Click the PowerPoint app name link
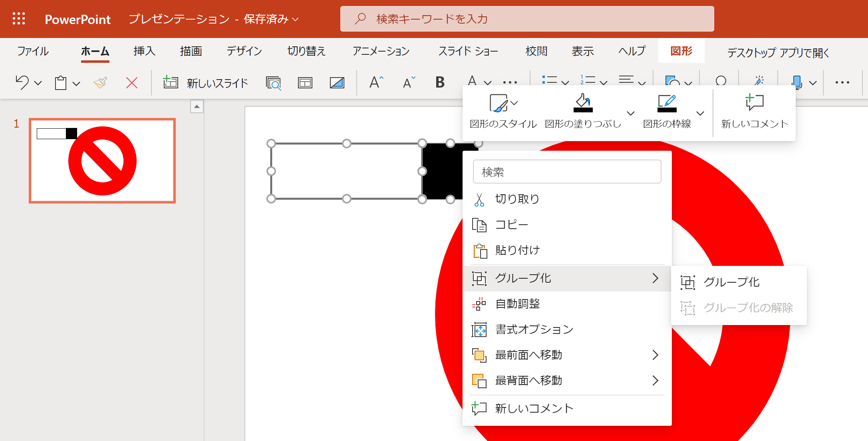The image size is (868, 441). click(x=77, y=19)
